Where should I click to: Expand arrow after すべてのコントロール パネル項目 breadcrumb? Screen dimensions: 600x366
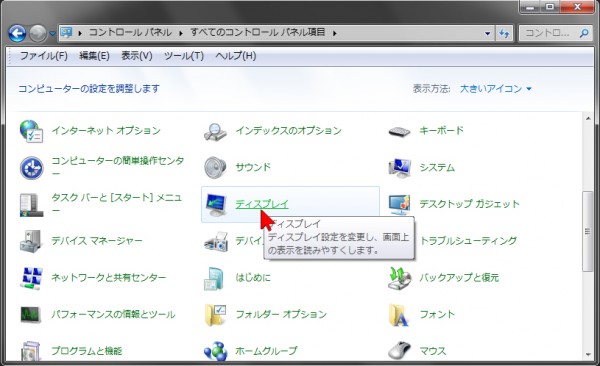[x=335, y=33]
